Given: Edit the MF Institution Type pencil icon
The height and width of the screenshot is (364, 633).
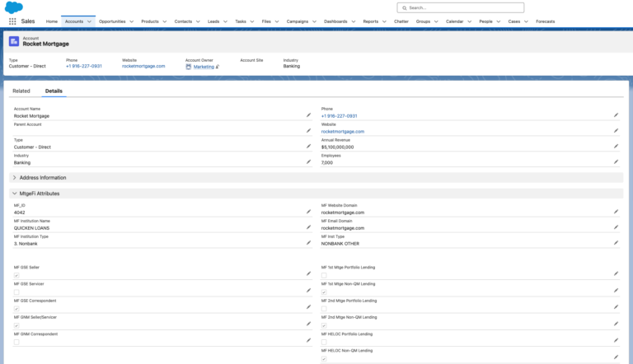Looking at the screenshot, I should 308,243.
